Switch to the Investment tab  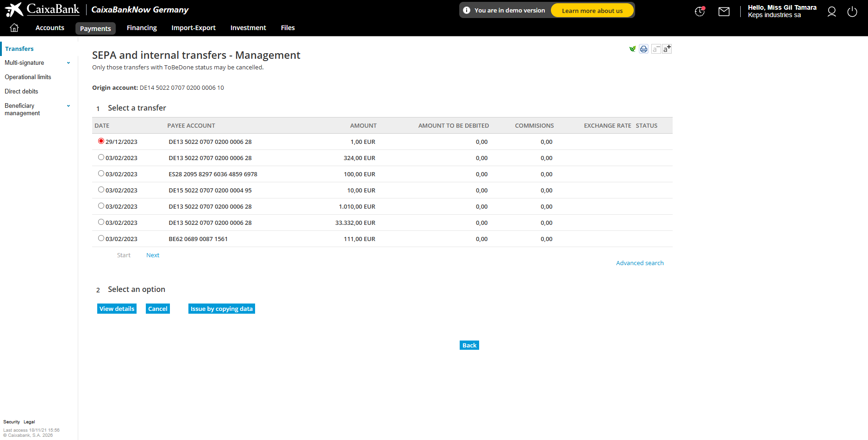click(x=248, y=28)
